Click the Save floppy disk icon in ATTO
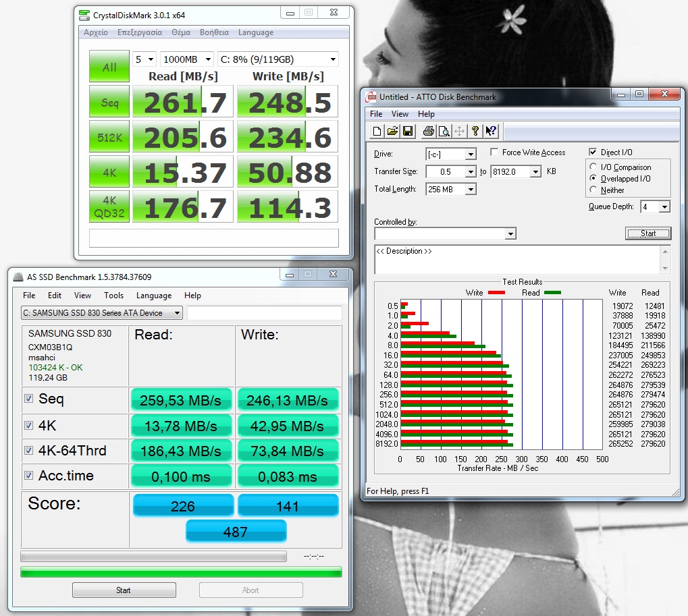 point(408,131)
